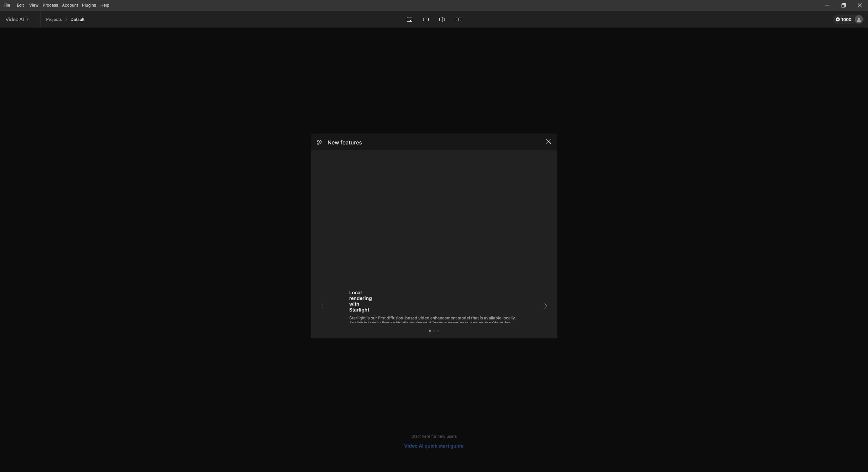
Task: Open the Account menu
Action: click(70, 5)
